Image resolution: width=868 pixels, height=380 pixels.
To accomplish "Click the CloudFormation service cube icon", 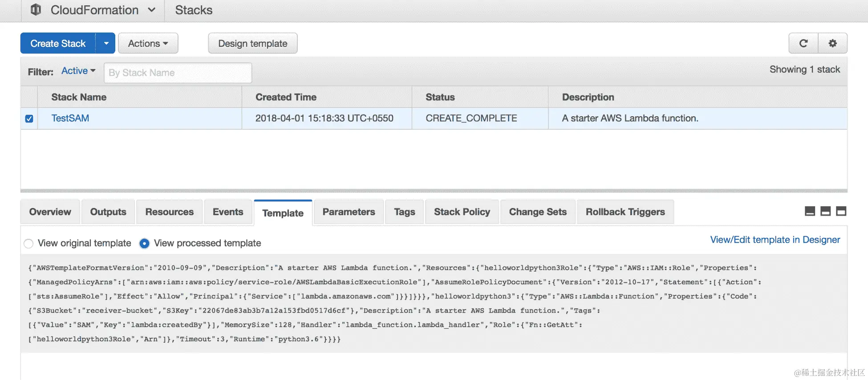I will 36,10.
